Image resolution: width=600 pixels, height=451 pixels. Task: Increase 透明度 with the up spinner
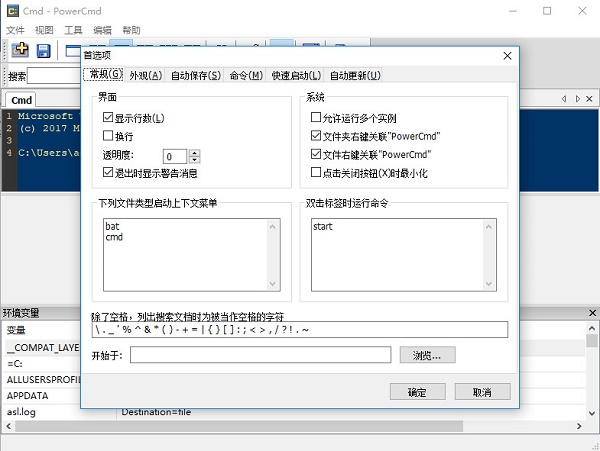[194, 153]
